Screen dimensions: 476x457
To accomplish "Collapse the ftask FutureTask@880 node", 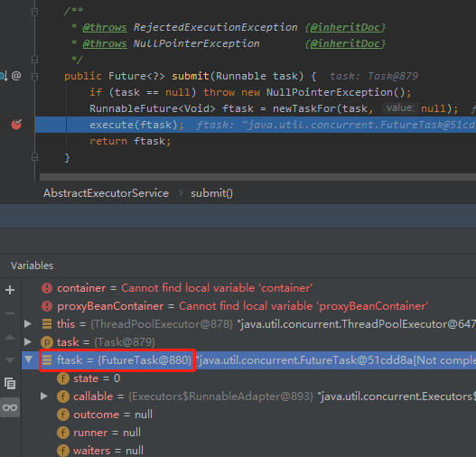I will coord(29,359).
